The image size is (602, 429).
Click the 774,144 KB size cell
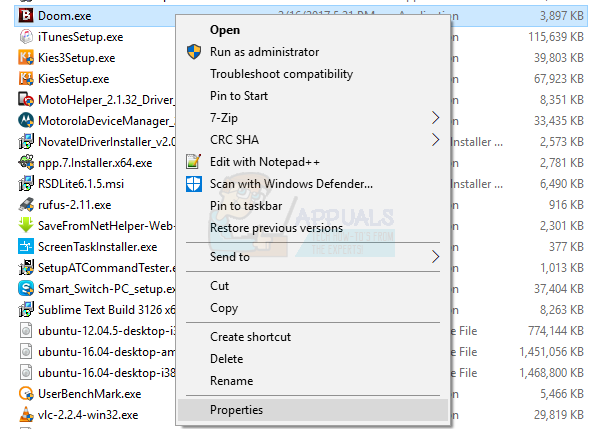(556, 331)
